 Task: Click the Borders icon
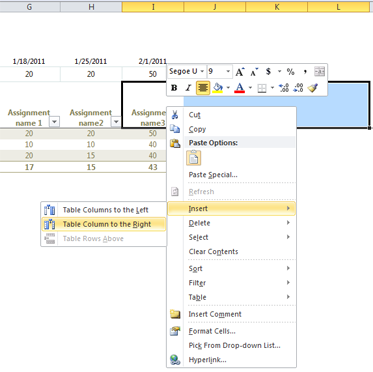[262, 88]
